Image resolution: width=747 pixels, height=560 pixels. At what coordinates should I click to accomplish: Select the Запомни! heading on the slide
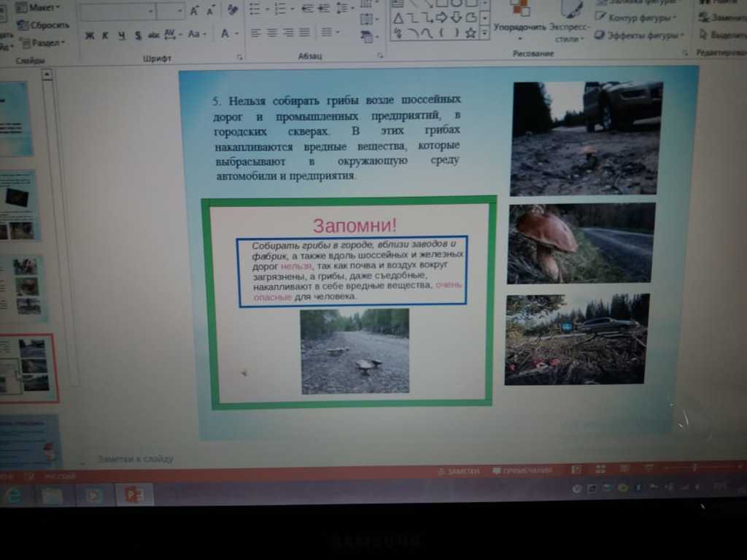355,225
